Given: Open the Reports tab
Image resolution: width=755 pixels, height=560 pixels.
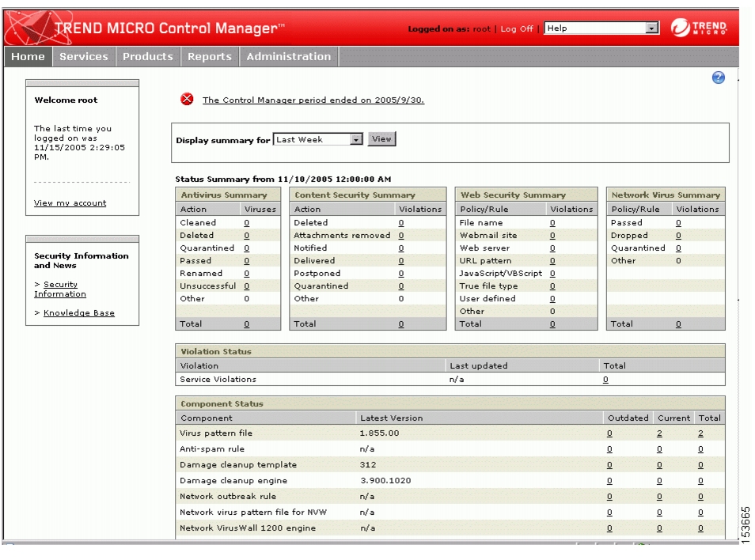Looking at the screenshot, I should click(210, 56).
